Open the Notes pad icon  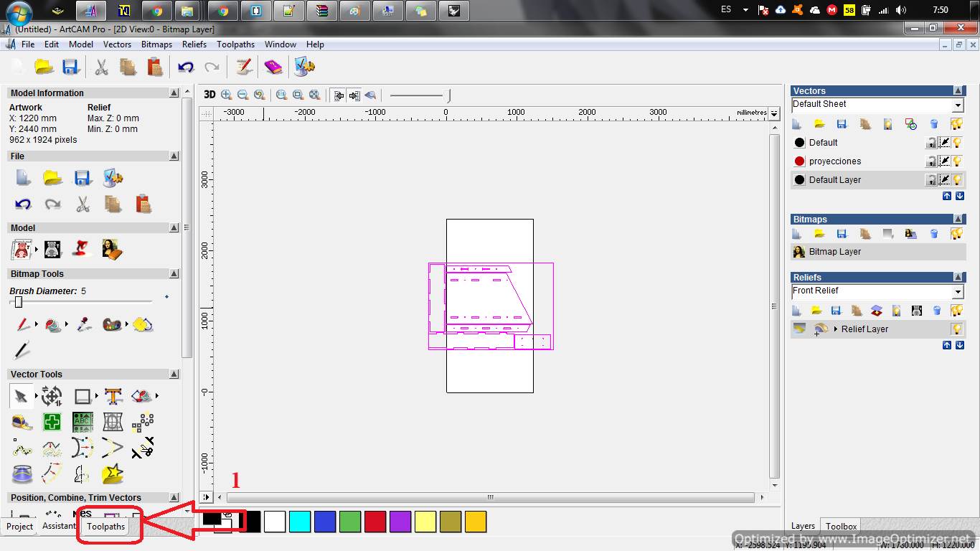click(244, 67)
